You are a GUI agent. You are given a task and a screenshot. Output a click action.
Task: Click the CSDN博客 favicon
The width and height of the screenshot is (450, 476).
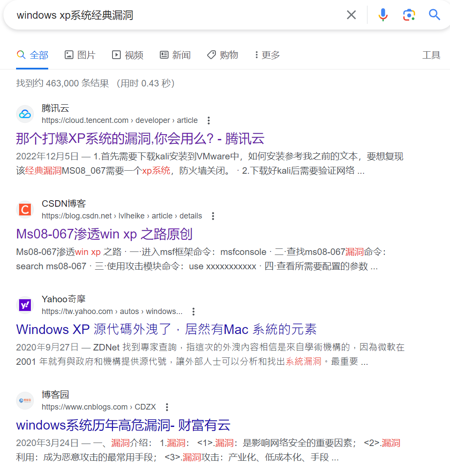[x=25, y=209]
